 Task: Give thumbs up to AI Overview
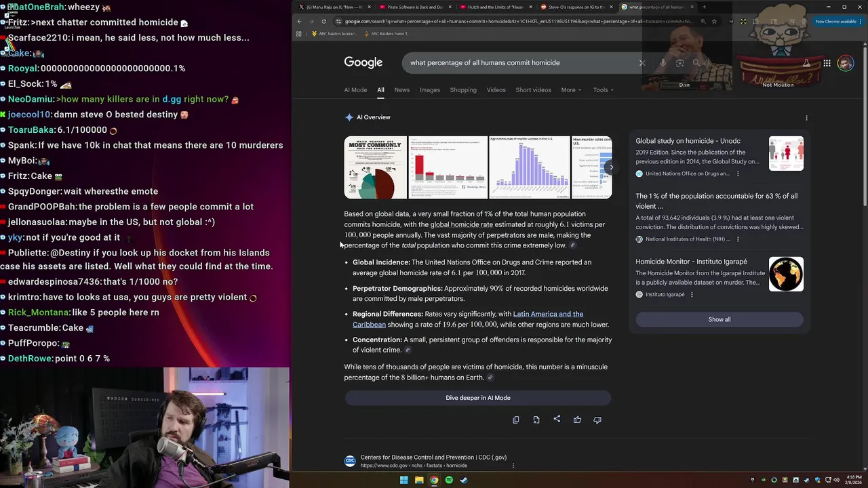coord(577,420)
